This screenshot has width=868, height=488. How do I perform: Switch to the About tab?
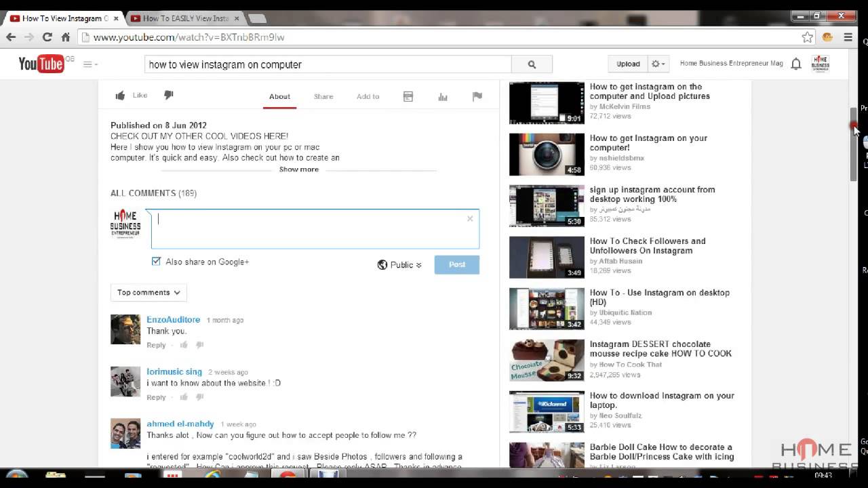(x=279, y=96)
